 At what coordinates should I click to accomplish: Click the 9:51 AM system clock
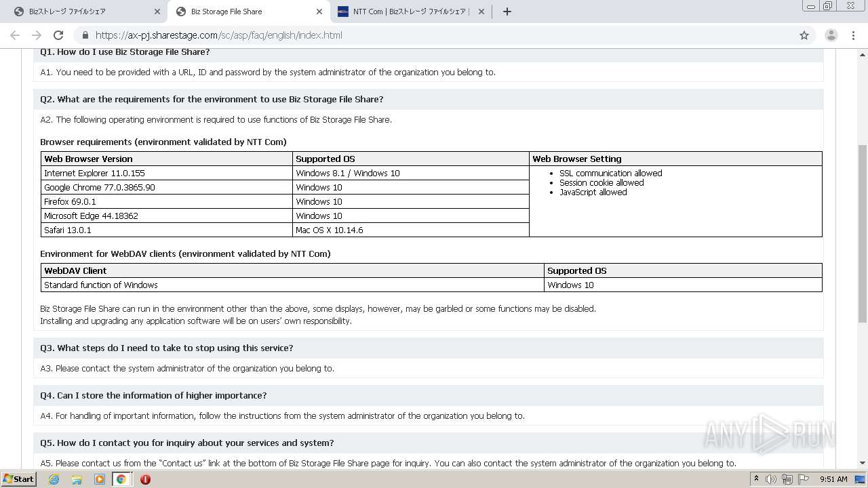pyautogui.click(x=833, y=479)
